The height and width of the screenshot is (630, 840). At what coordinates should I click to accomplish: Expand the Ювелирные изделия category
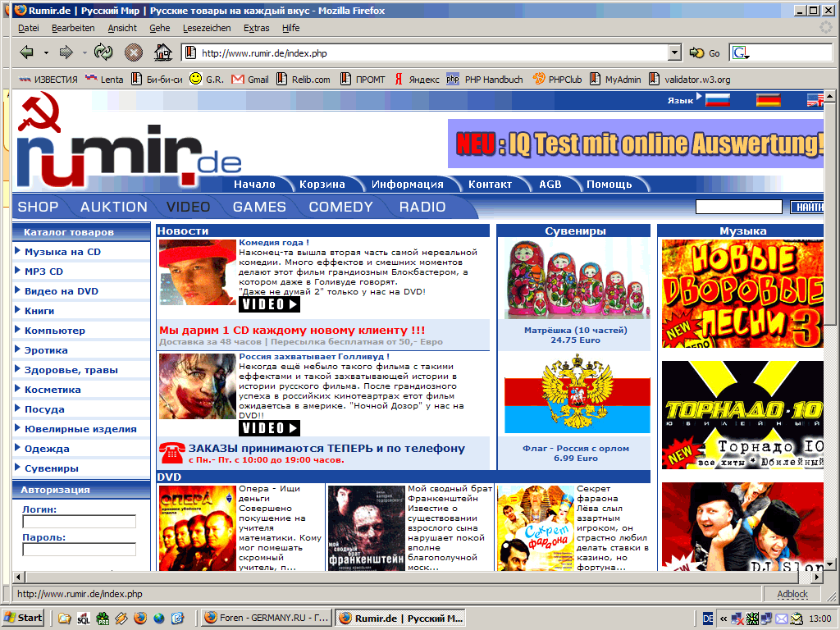[80, 429]
